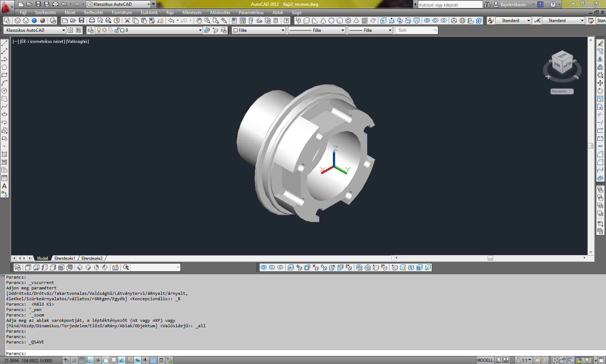The image size is (606, 364).
Task: Switch to the Elrendezés1 layout tab
Action: (x=65, y=258)
